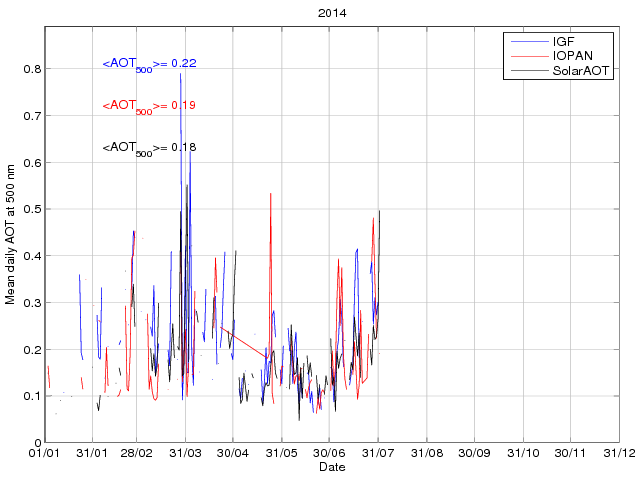Click the Date x-axis label
640x480 pixels.
332,467
